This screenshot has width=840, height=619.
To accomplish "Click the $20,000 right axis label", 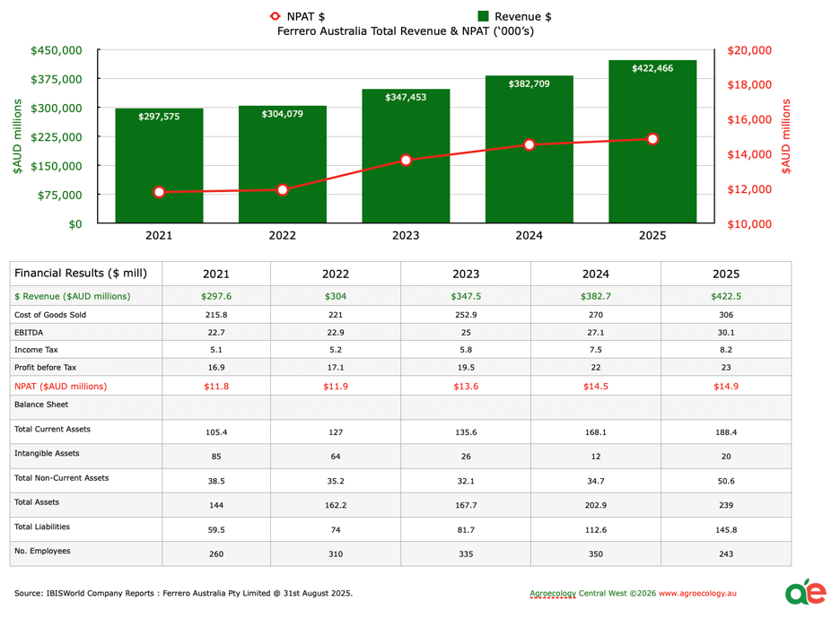I will (749, 50).
